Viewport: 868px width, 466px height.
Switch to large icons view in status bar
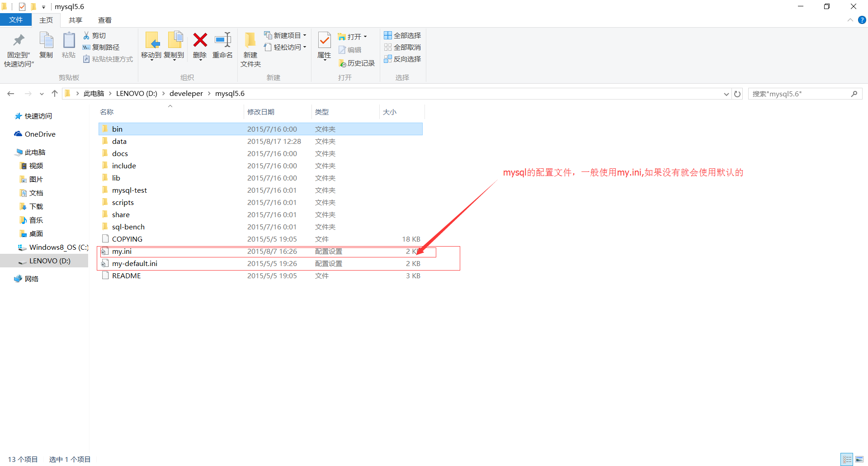click(859, 459)
